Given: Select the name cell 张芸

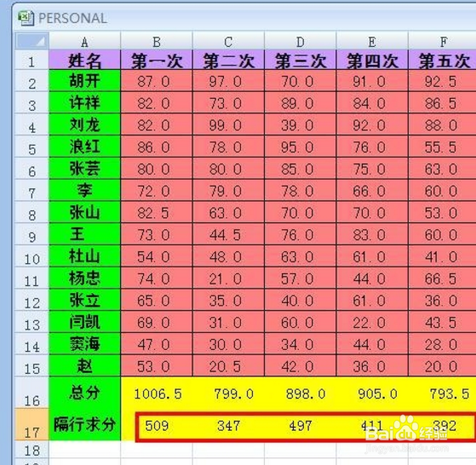Looking at the screenshot, I should 84,169.
